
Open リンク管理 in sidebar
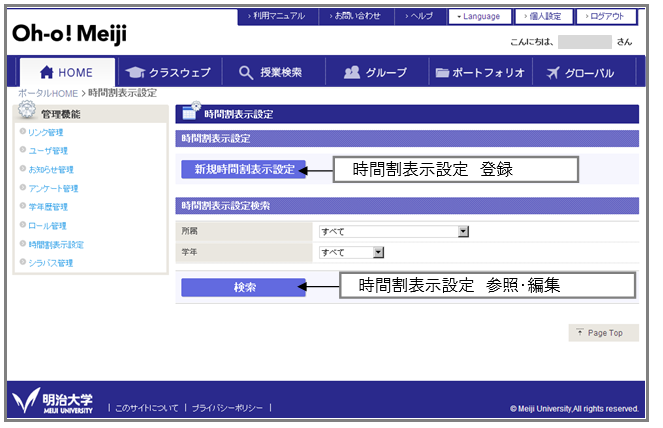[x=46, y=132]
